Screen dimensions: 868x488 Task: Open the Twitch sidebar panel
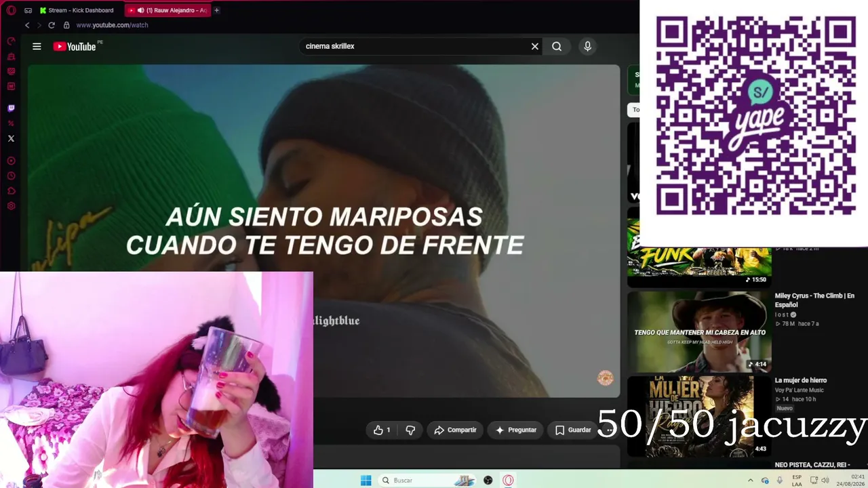pos(11,108)
